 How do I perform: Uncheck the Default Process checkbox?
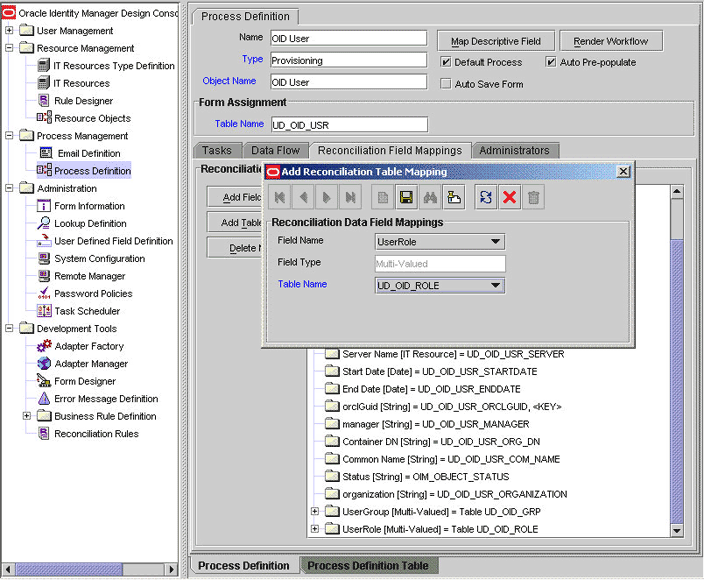[x=446, y=62]
